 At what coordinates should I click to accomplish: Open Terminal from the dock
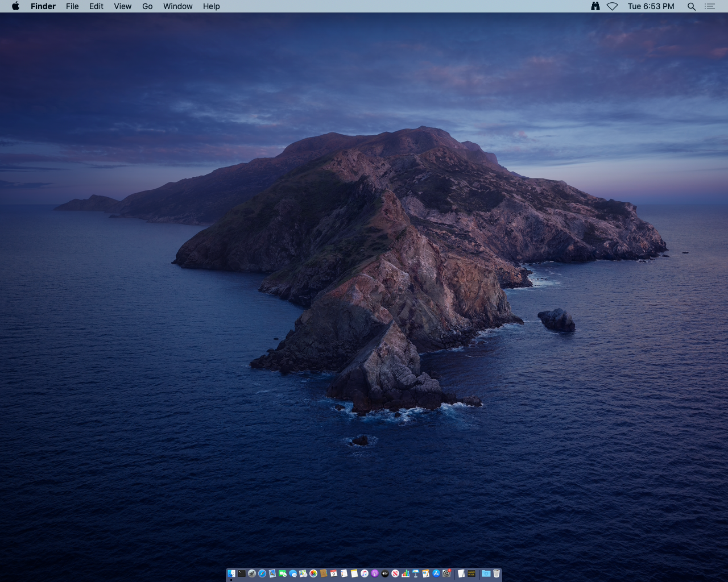point(242,573)
